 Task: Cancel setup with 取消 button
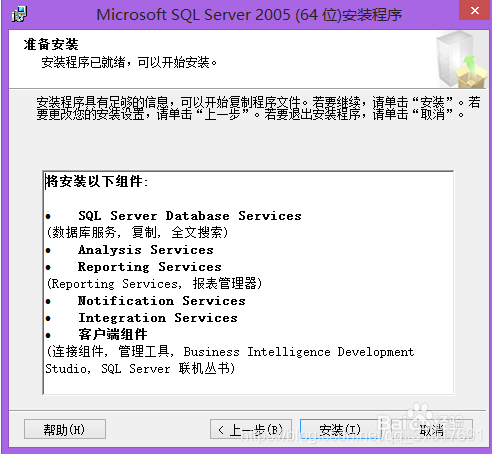[431, 429]
